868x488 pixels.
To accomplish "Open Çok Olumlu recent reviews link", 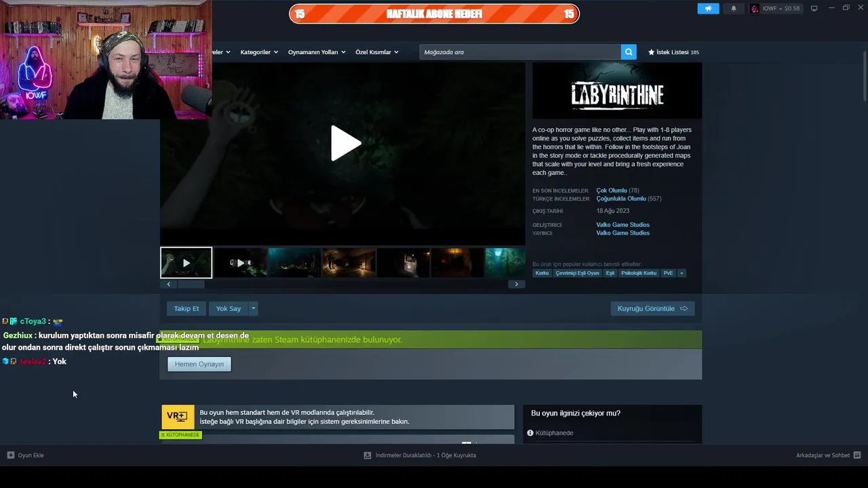I will [612, 190].
